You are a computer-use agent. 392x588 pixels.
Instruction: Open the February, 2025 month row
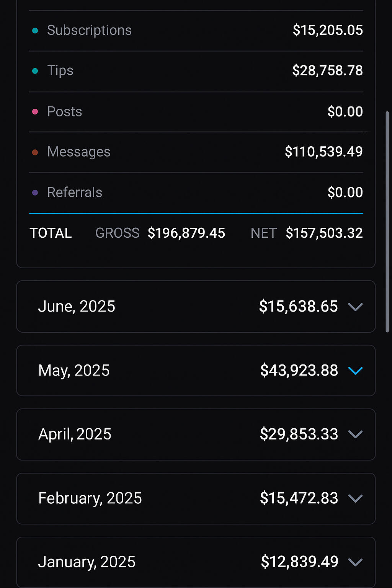click(x=90, y=498)
